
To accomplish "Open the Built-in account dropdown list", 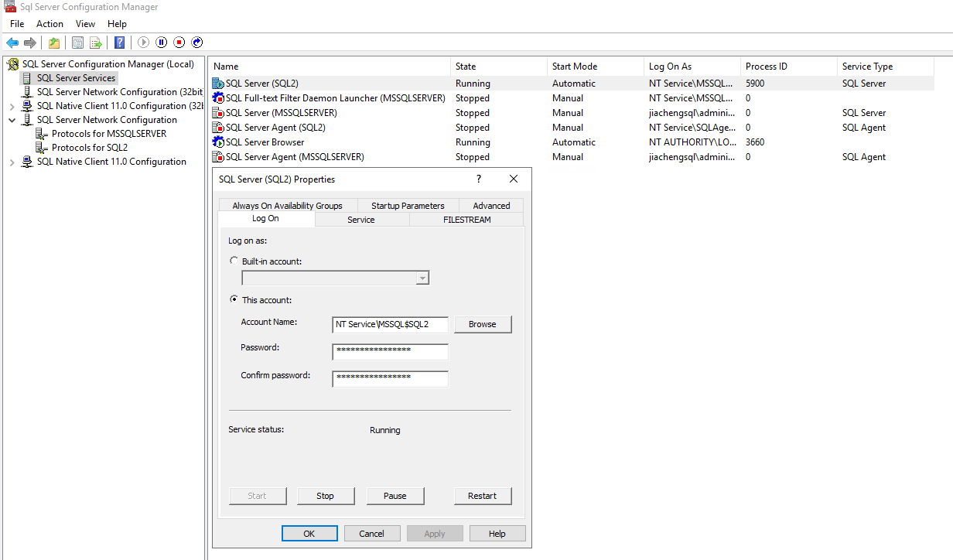I will (x=422, y=278).
